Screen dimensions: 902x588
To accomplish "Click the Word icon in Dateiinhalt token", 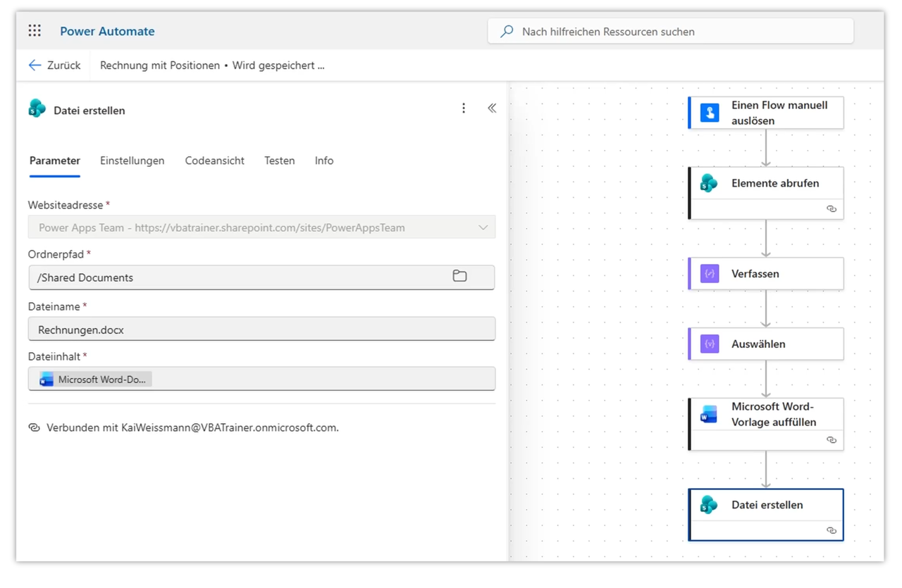I will (x=47, y=380).
